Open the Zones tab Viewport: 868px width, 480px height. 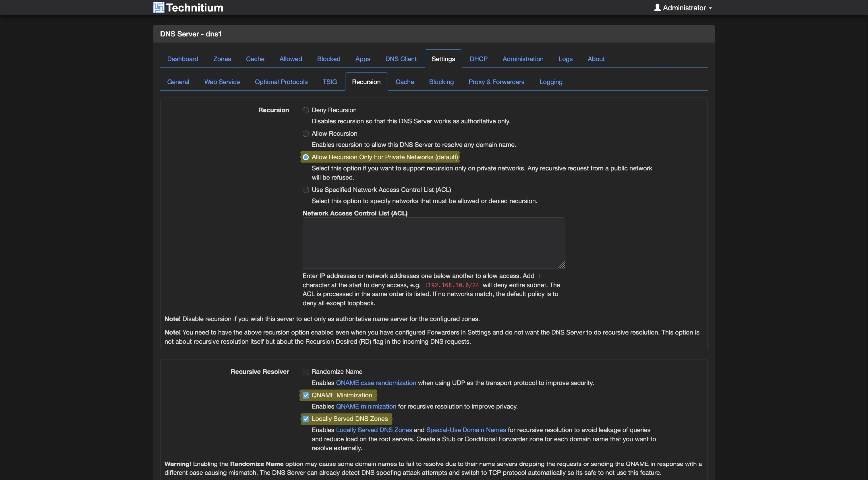coord(222,59)
